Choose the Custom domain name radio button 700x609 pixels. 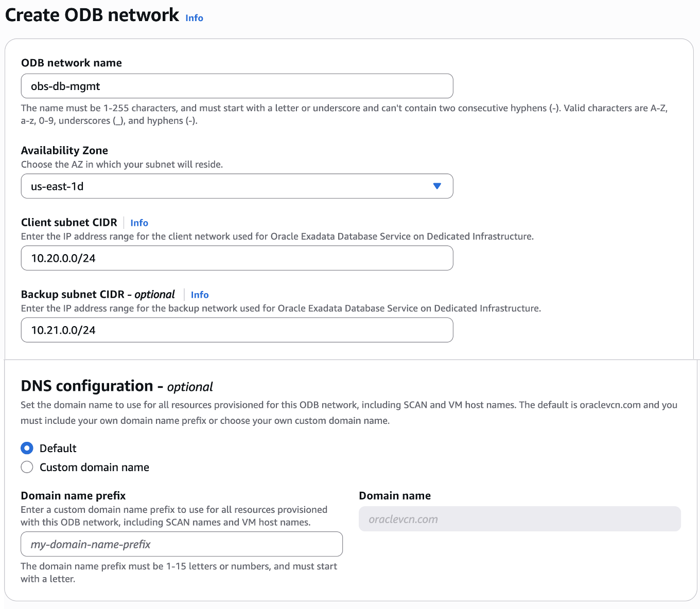tap(27, 467)
